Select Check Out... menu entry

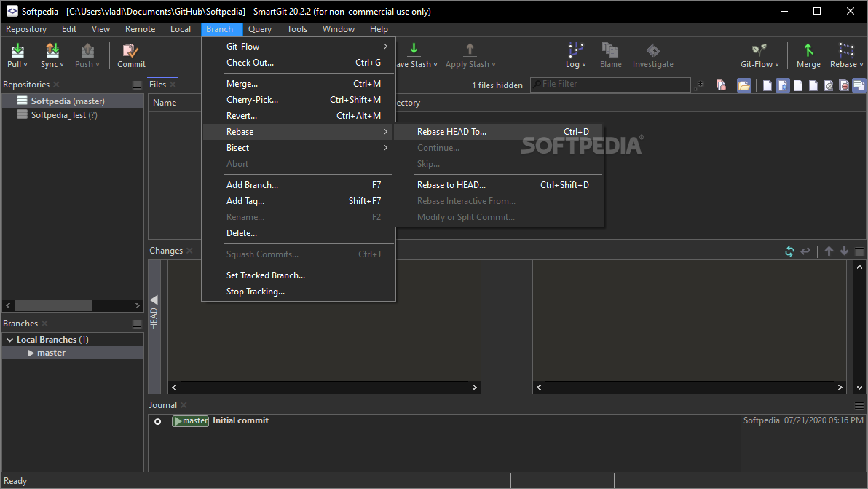[299, 63]
